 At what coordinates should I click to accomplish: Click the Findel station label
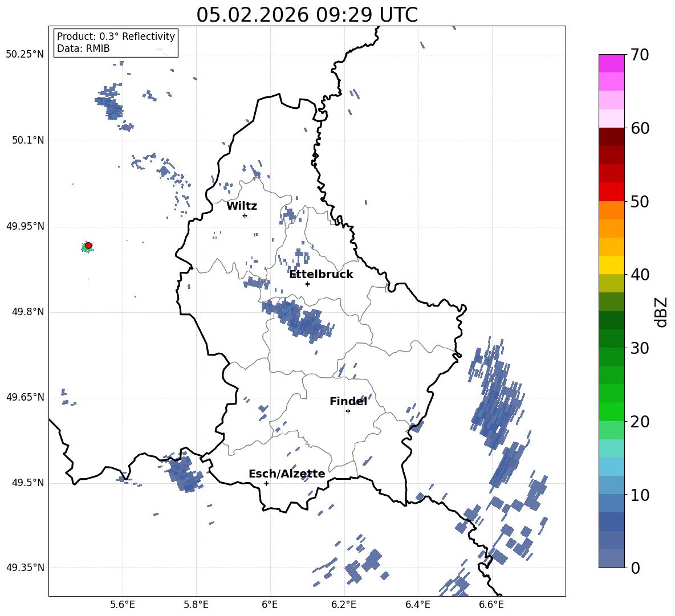tap(348, 401)
